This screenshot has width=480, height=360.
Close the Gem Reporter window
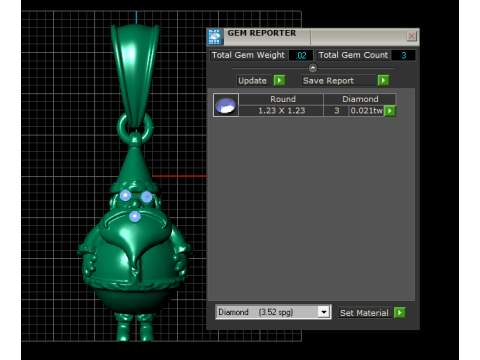(412, 36)
